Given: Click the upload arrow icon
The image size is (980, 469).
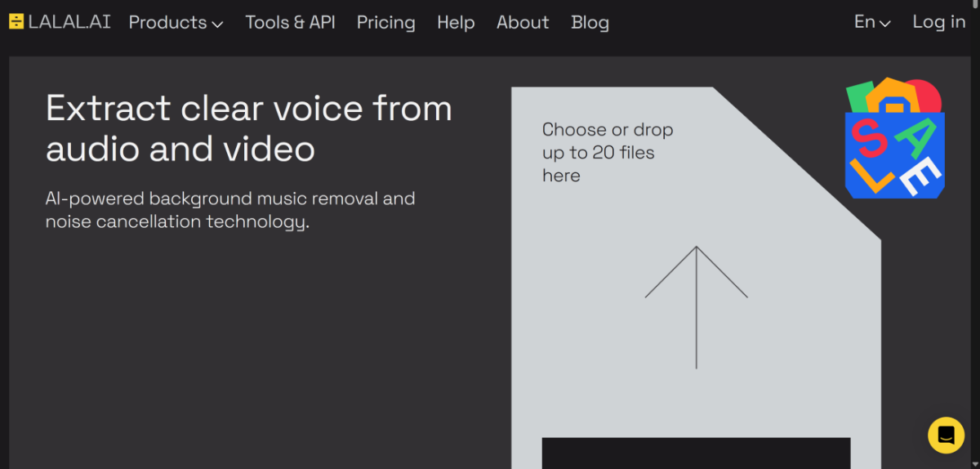Looking at the screenshot, I should click(x=696, y=306).
